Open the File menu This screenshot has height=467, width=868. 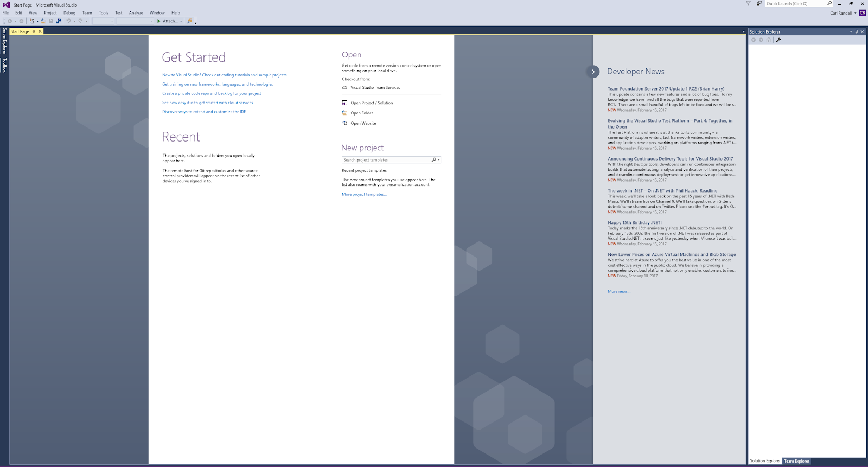click(5, 12)
